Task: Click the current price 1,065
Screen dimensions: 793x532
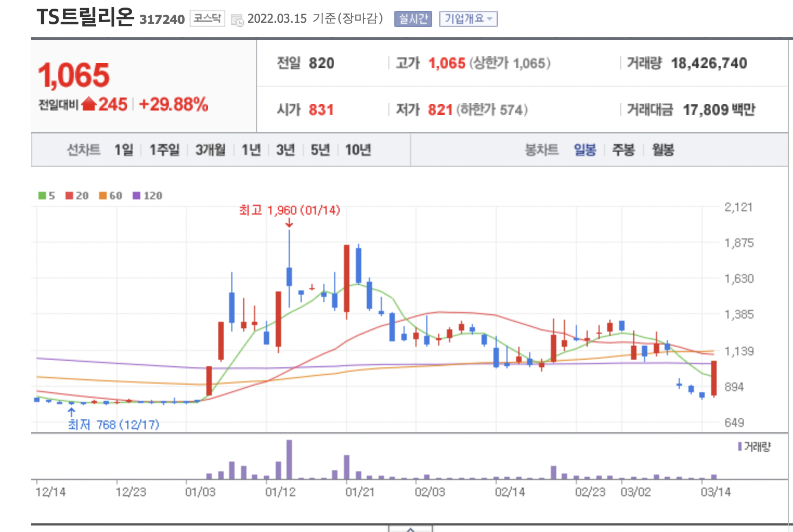Action: click(74, 75)
